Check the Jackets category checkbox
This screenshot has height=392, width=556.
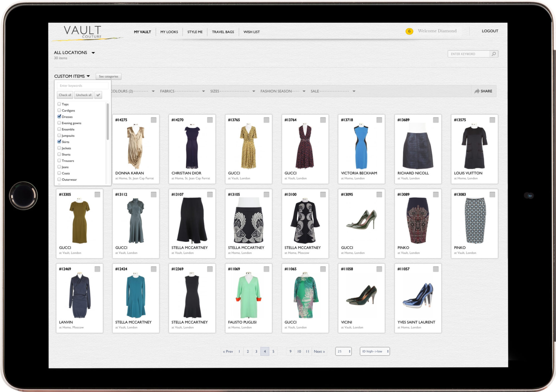click(x=59, y=148)
